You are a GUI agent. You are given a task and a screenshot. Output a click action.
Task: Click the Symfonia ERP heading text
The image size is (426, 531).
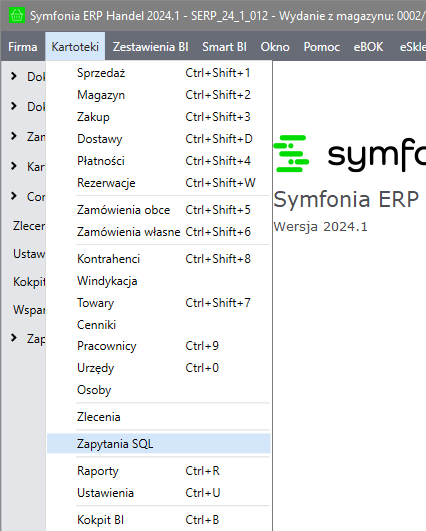(346, 199)
